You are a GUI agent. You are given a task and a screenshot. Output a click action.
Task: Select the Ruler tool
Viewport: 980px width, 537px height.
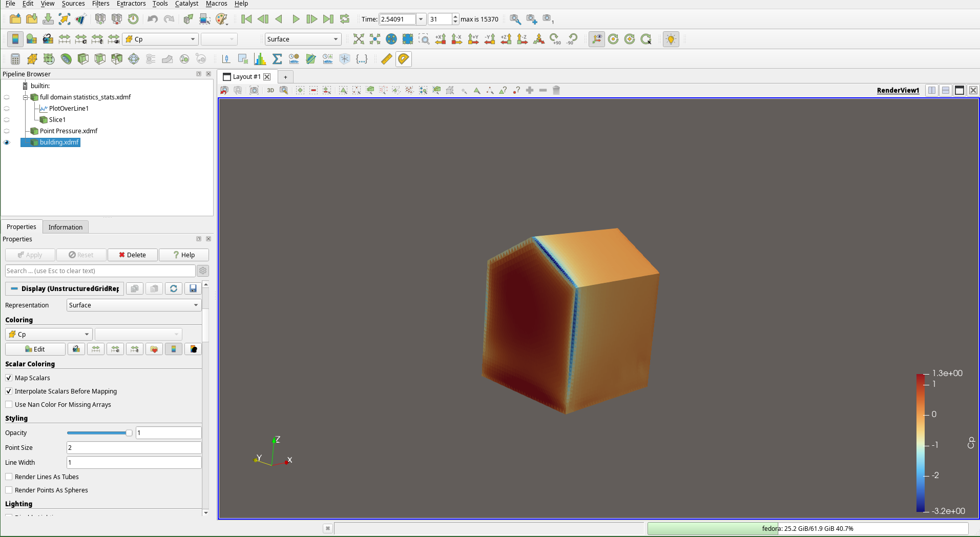(x=387, y=59)
